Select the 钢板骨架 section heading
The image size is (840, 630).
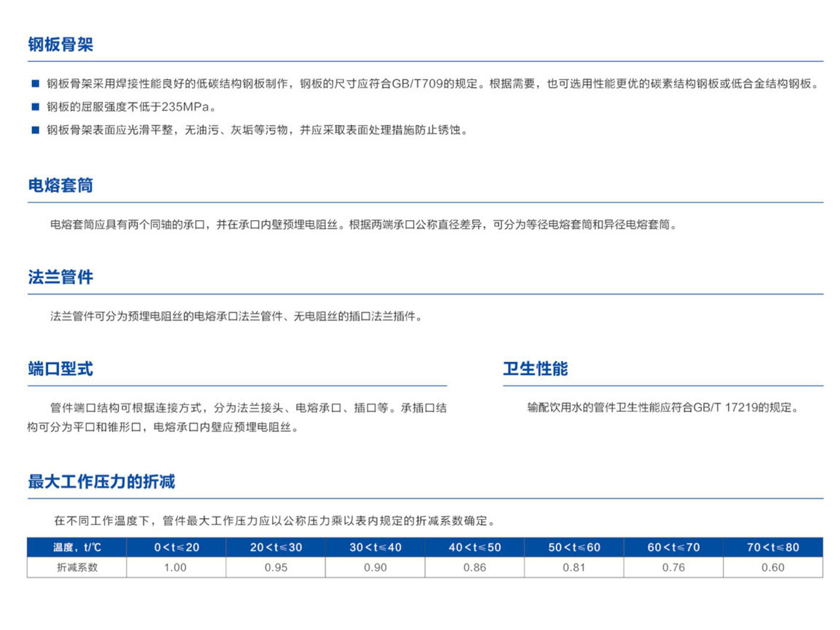pyautogui.click(x=61, y=45)
